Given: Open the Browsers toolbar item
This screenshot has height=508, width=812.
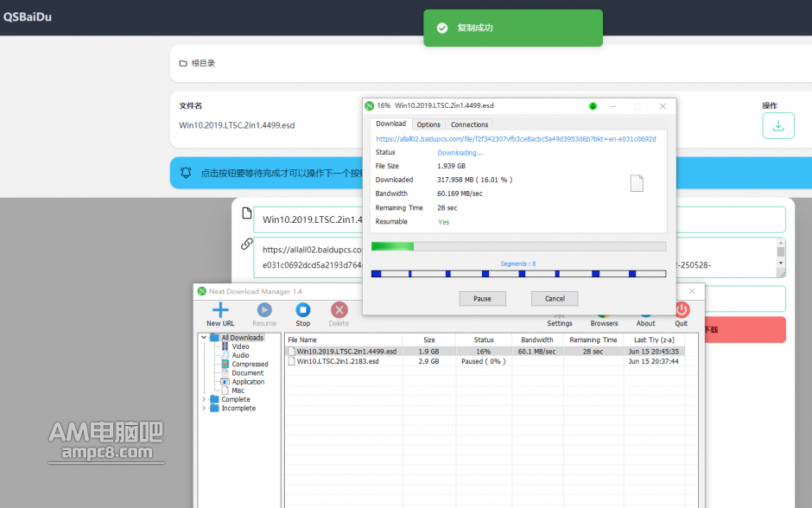Looking at the screenshot, I should tap(604, 322).
